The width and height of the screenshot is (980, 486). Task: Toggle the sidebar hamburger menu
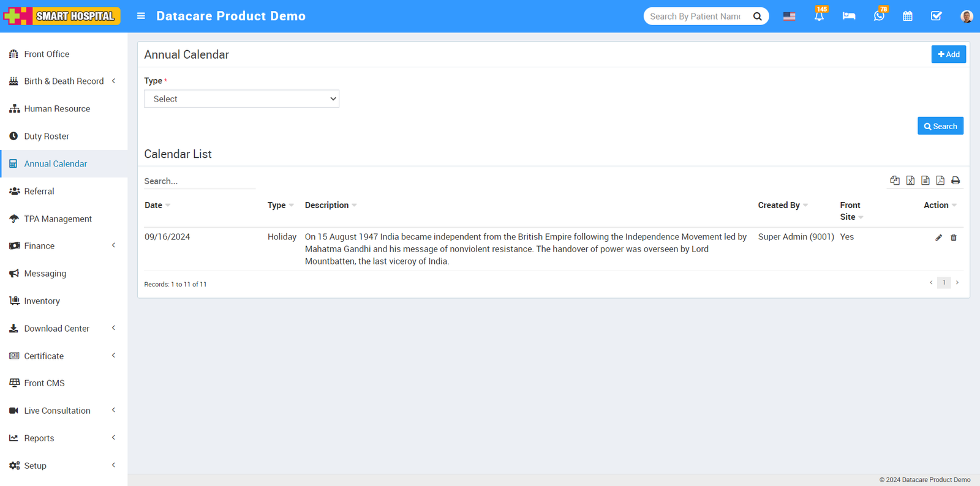tap(141, 16)
